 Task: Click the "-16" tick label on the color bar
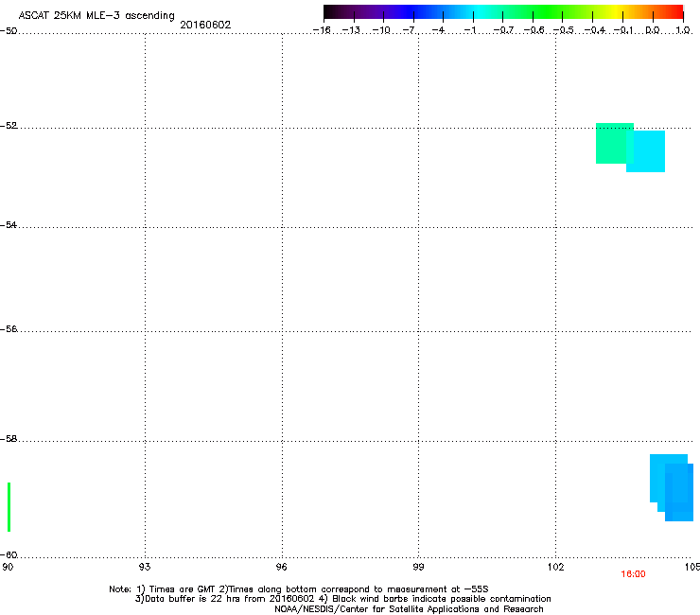(x=322, y=30)
